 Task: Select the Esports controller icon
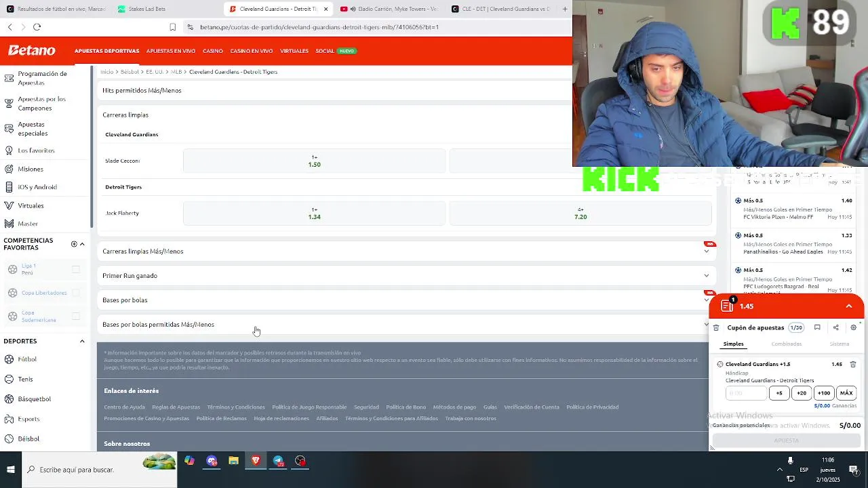point(9,419)
